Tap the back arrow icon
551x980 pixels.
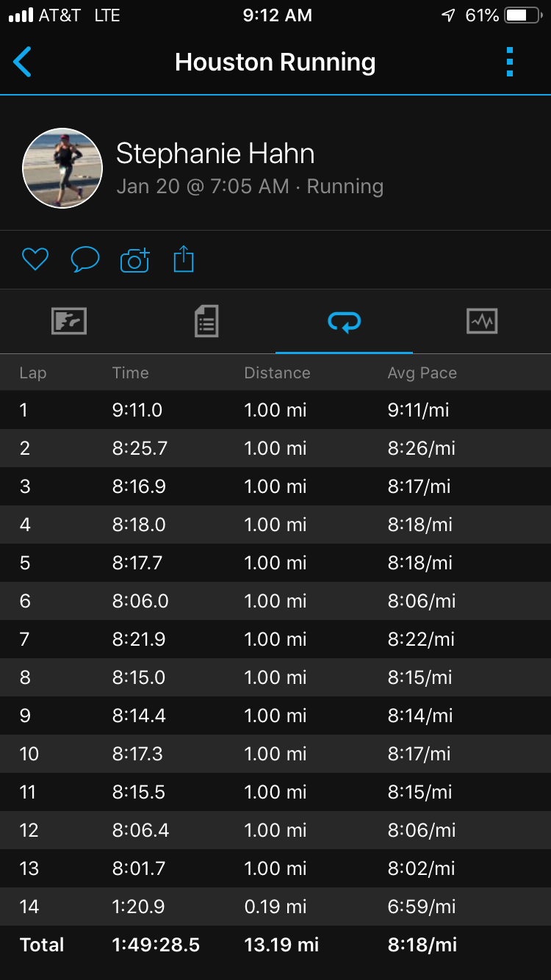[x=23, y=62]
